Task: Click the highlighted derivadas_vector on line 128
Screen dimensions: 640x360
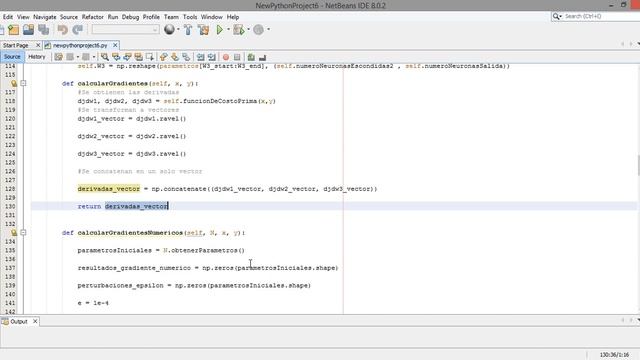Action: point(109,189)
